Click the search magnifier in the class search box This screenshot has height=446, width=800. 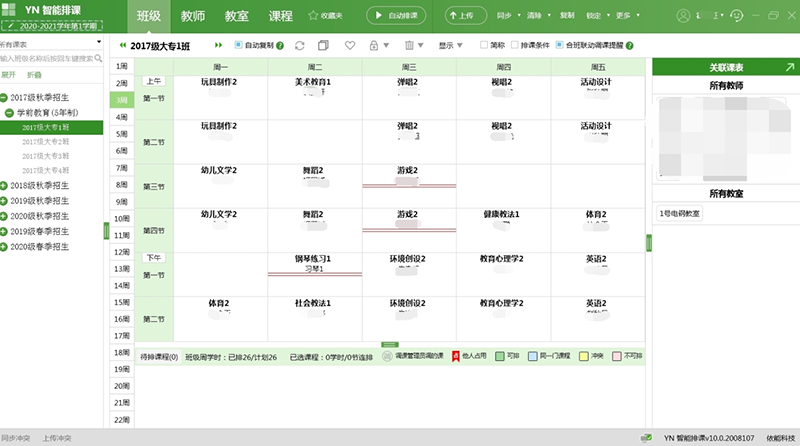click(x=100, y=58)
